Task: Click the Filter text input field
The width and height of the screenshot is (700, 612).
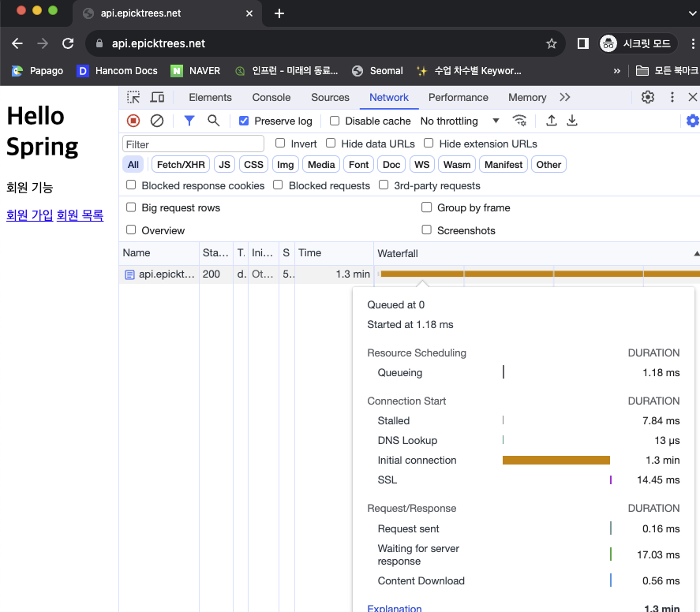Action: pos(193,144)
